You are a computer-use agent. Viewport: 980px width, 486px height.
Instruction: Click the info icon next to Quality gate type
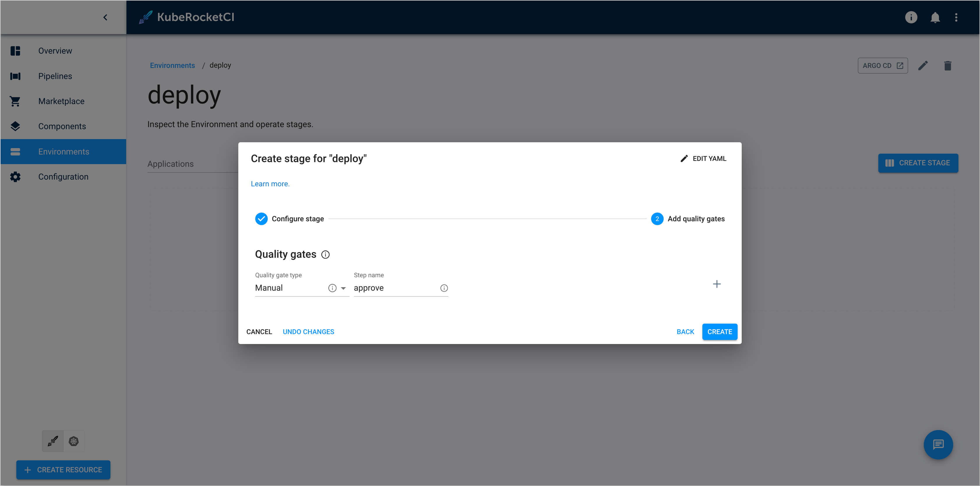[332, 288]
